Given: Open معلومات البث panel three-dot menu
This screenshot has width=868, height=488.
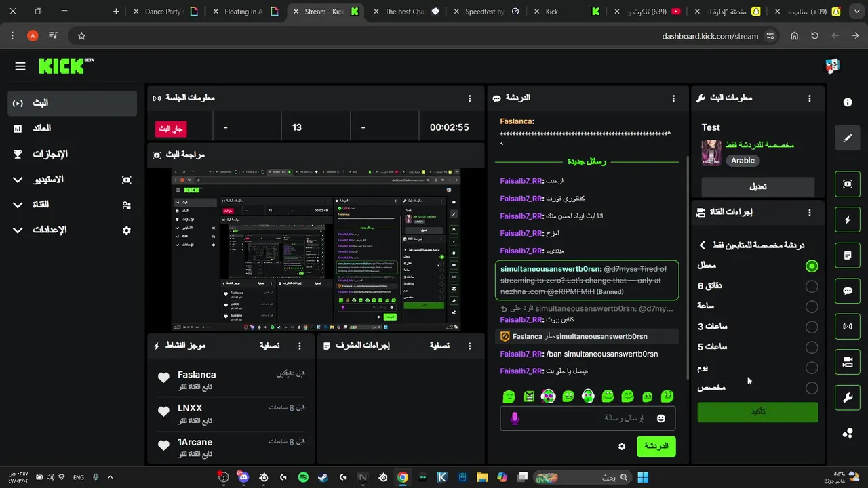Looking at the screenshot, I should tap(809, 98).
